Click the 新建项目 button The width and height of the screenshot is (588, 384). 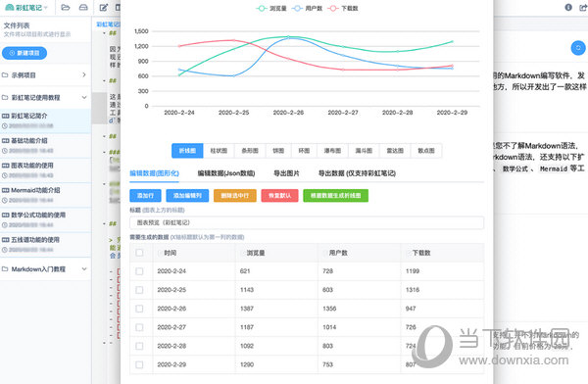click(24, 53)
